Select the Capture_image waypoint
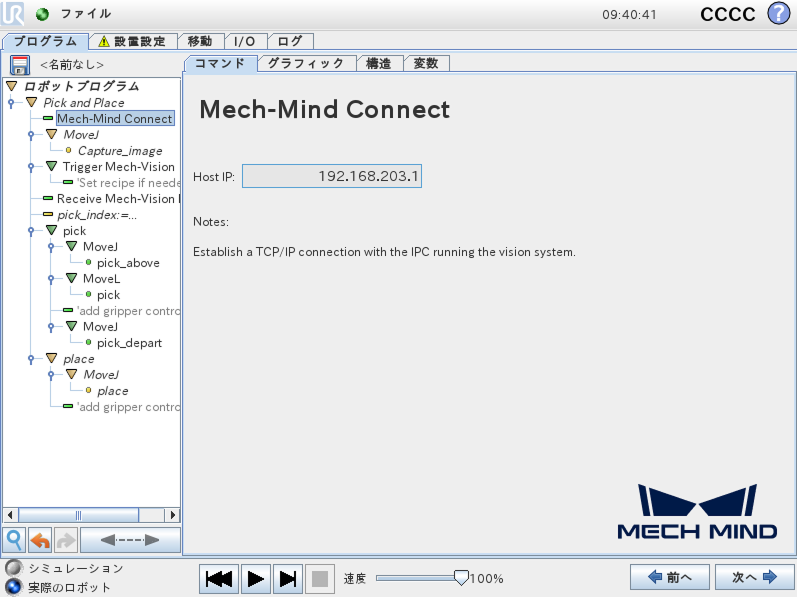This screenshot has width=797, height=597. [120, 150]
